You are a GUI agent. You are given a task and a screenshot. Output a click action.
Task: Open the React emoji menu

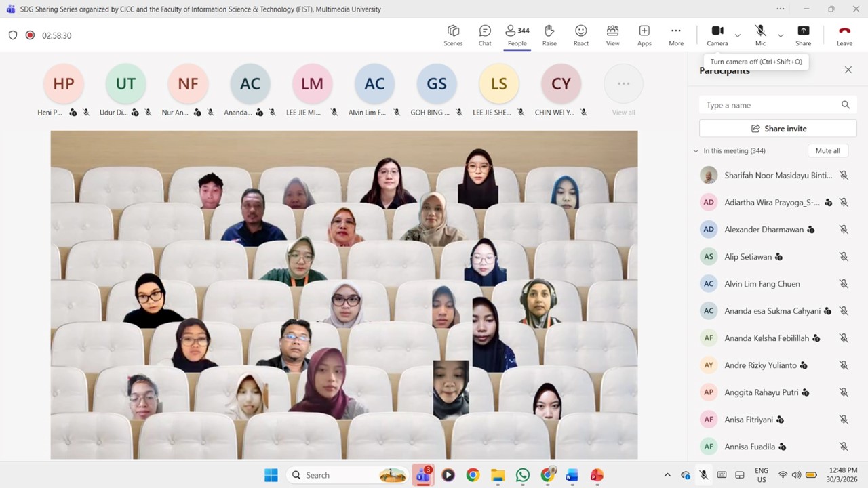581,35
